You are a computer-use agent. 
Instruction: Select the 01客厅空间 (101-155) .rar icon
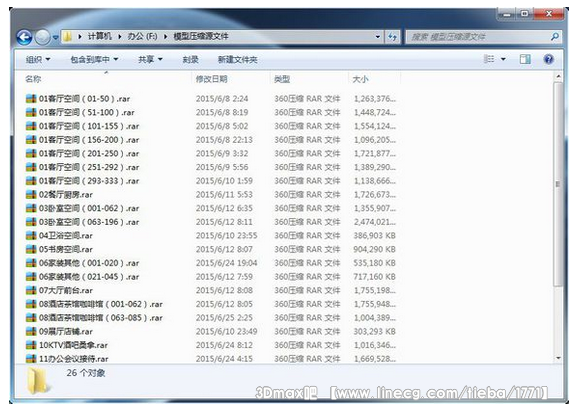coord(31,126)
